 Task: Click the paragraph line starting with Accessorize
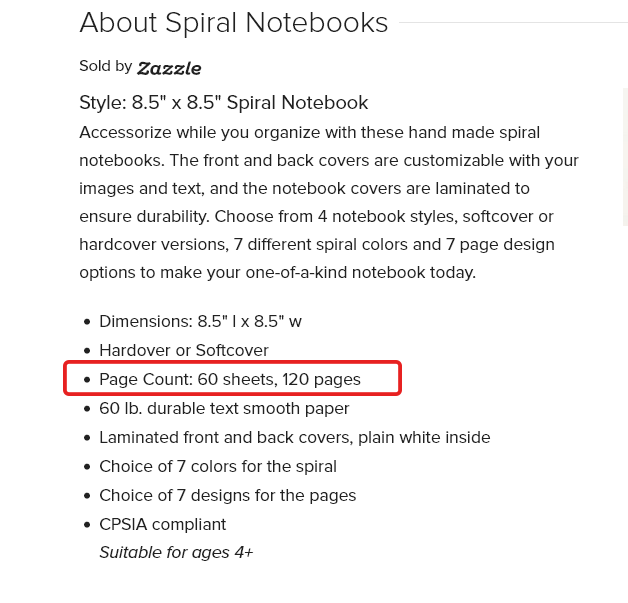pyautogui.click(x=310, y=133)
